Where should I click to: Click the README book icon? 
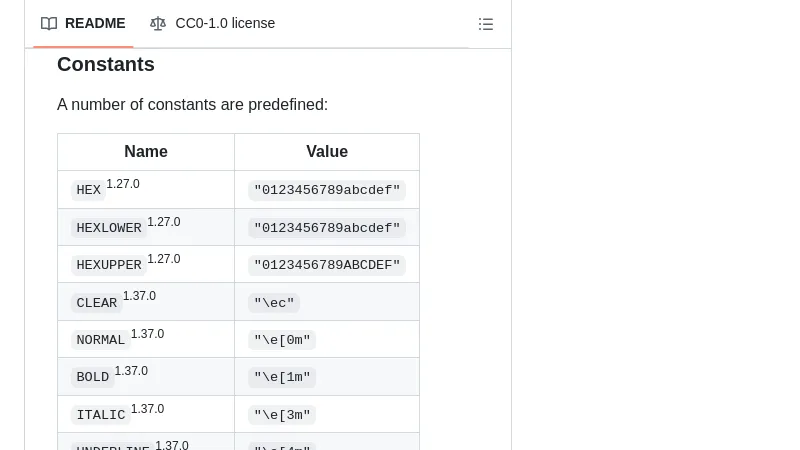pos(49,24)
